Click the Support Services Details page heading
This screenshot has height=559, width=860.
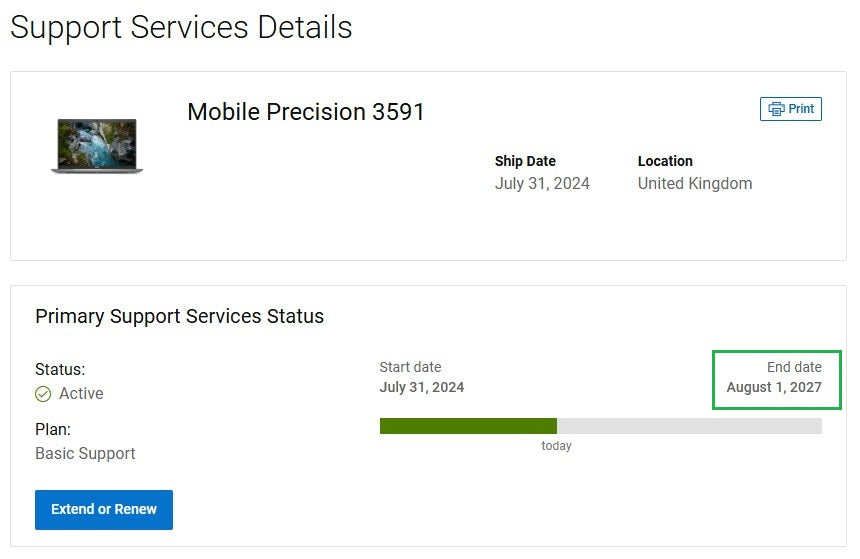[x=181, y=27]
